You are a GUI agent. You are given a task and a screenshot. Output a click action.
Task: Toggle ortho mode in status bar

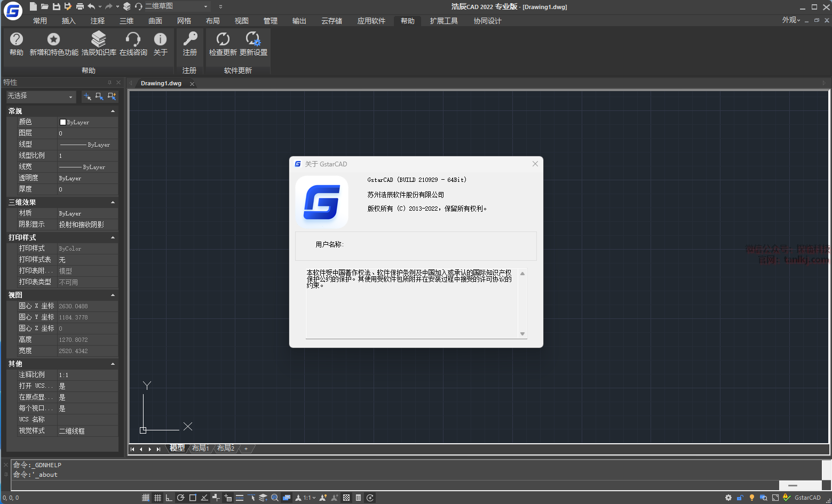click(169, 498)
